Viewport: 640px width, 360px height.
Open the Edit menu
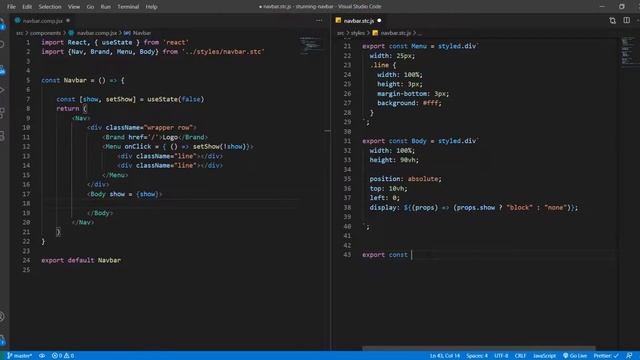pyautogui.click(x=27, y=7)
